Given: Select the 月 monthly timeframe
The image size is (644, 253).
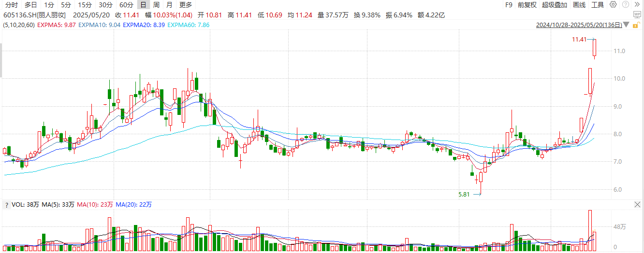Looking at the screenshot, I should point(169,5).
